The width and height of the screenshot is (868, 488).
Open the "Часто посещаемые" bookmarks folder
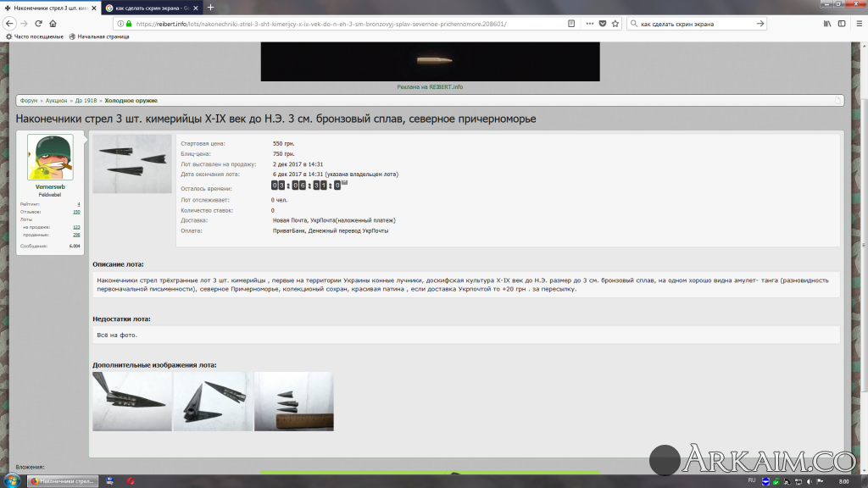coord(37,36)
